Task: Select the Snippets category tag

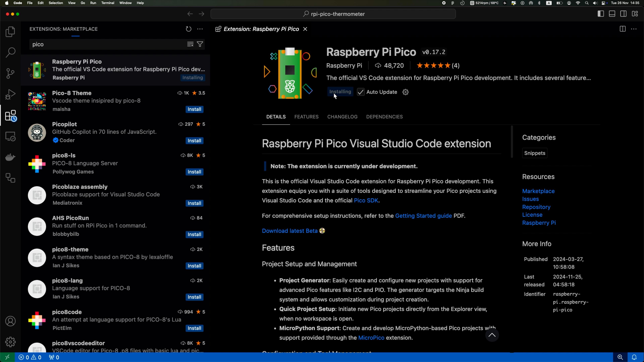Action: pyautogui.click(x=534, y=153)
